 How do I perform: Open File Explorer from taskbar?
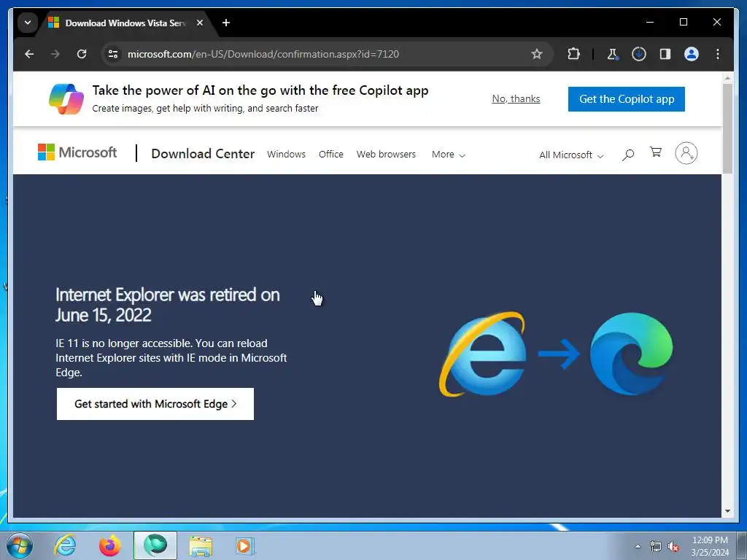click(x=201, y=545)
